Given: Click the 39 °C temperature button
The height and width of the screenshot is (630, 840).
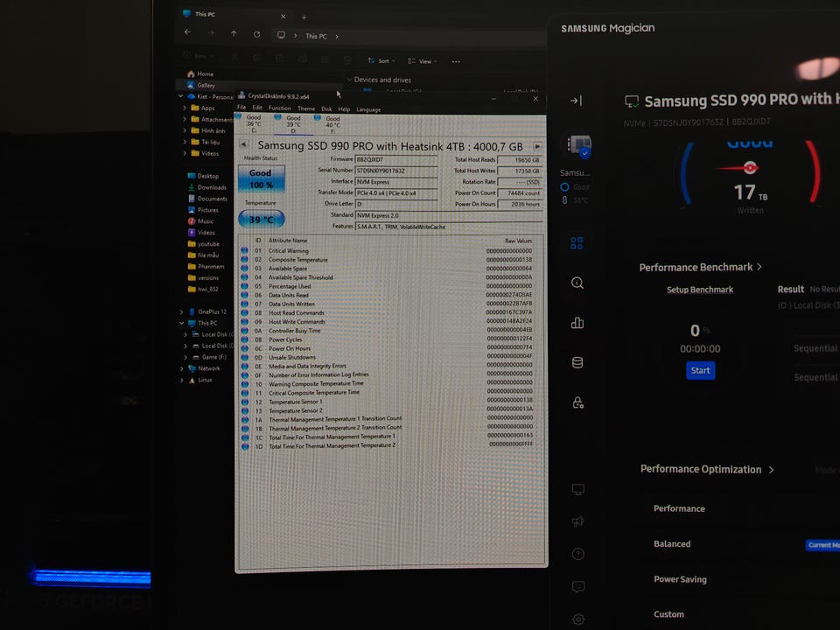Looking at the screenshot, I should pos(261,219).
